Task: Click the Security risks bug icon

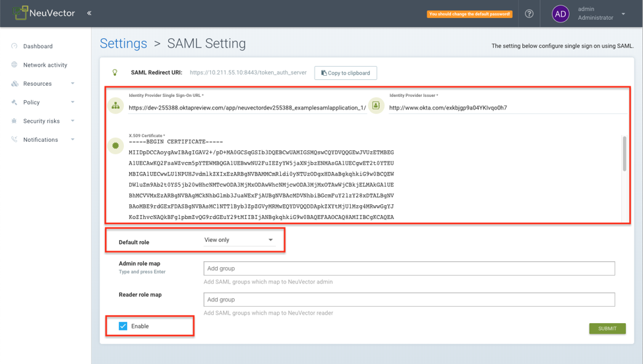Action: click(x=15, y=121)
